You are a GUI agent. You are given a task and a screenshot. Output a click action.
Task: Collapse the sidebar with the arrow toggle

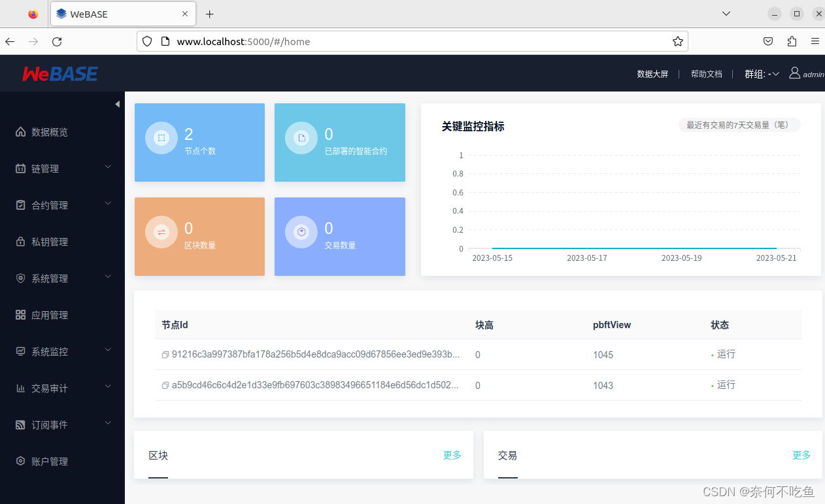click(118, 103)
